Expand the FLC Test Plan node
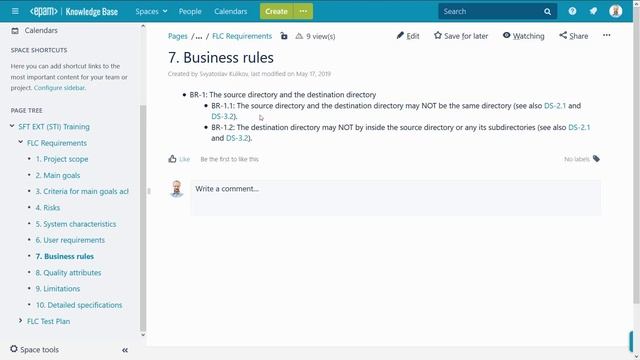Screen dimensions: 640x360 pos(20,321)
